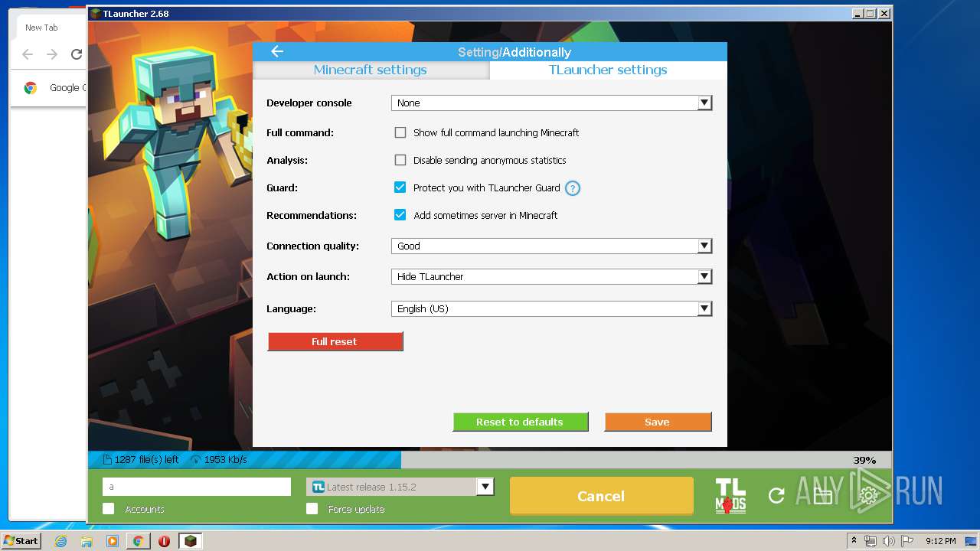This screenshot has width=980, height=551.
Task: Expand the Language dropdown
Action: pos(704,308)
